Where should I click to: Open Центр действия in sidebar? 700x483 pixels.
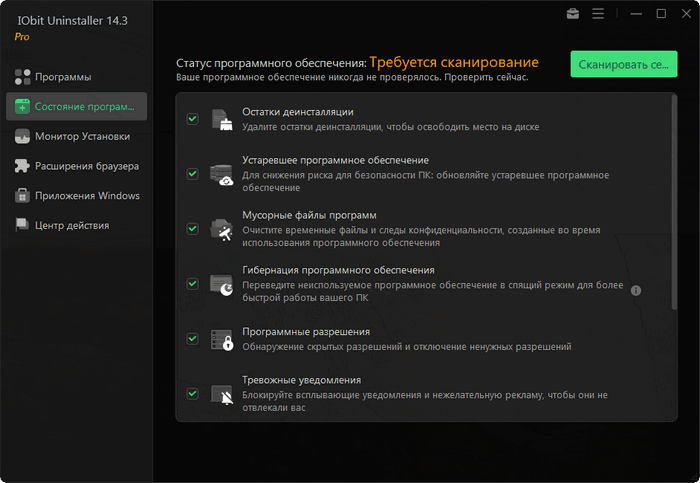[x=71, y=226]
